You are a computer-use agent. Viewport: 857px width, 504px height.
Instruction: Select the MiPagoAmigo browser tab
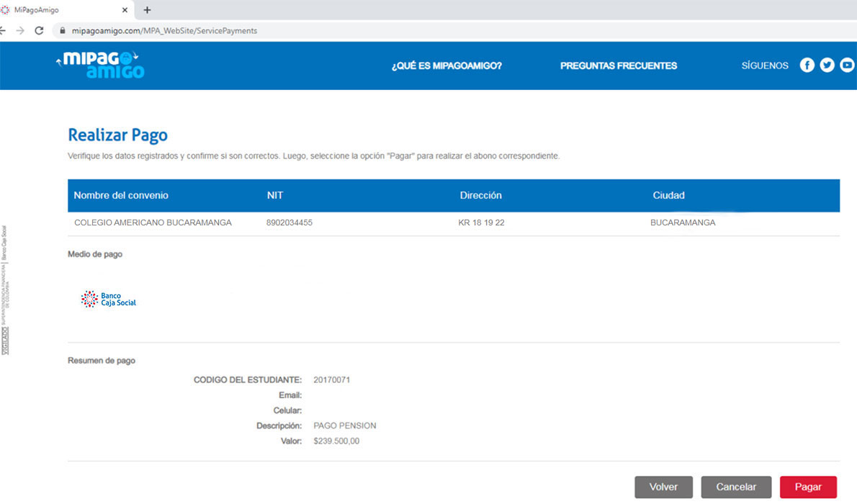(x=58, y=10)
